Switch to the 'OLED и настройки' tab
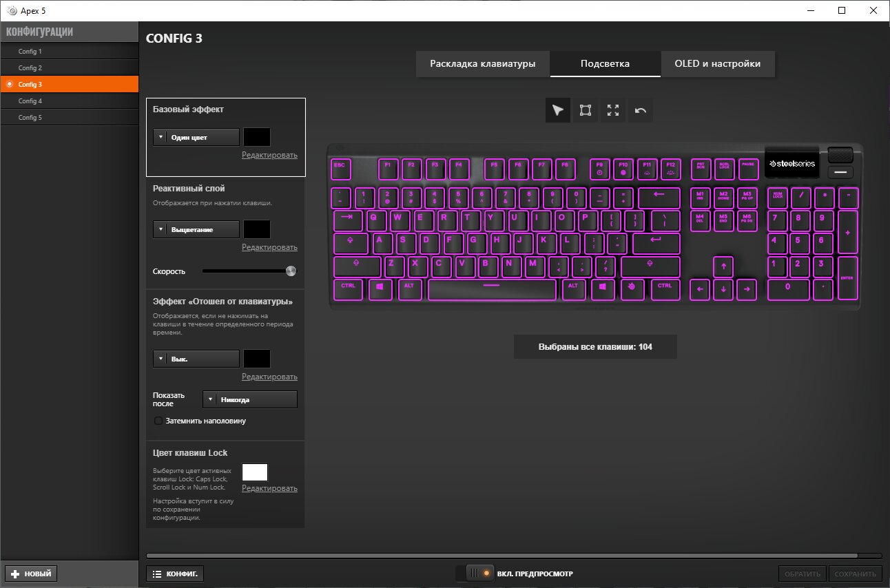This screenshot has height=588, width=890. point(717,63)
